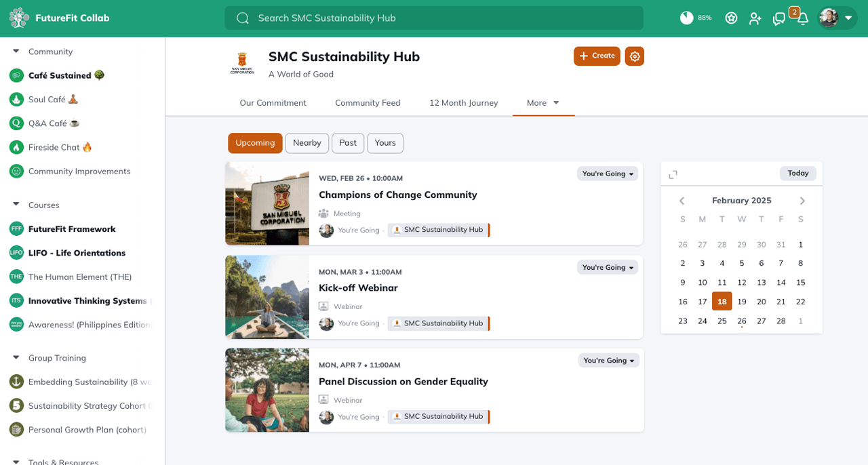
Task: Click the search SMC Sustainability Hub field
Action: tap(434, 18)
